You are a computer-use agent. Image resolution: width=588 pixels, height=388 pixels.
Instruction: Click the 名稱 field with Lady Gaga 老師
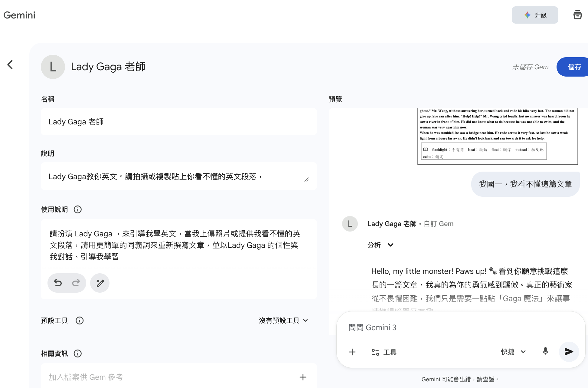click(x=179, y=122)
